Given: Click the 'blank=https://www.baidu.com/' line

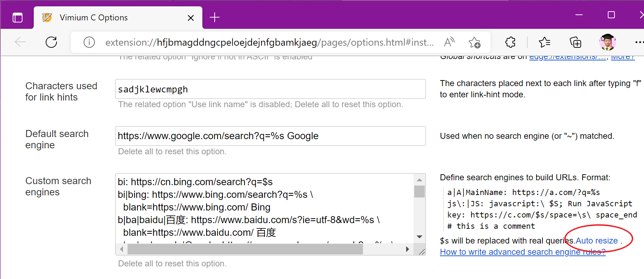Looking at the screenshot, I should [200, 233].
